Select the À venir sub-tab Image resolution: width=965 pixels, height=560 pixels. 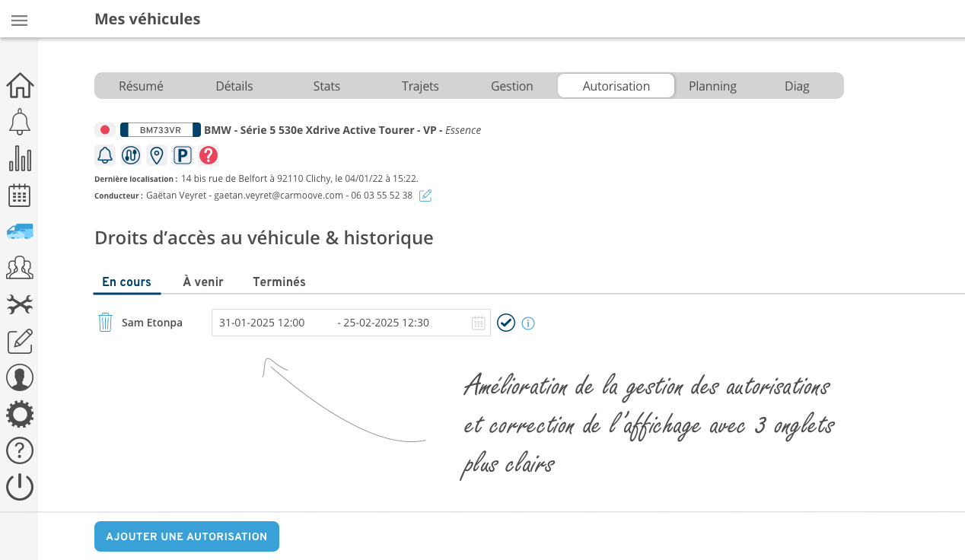[x=203, y=282]
